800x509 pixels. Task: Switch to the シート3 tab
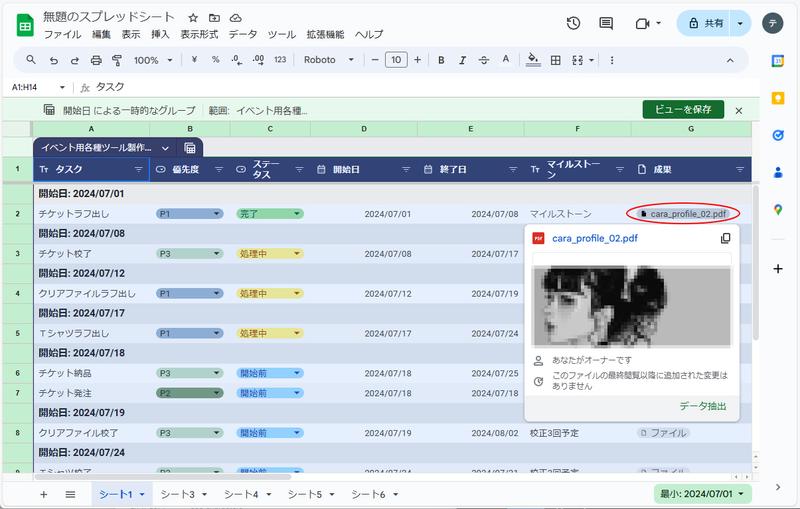point(178,494)
